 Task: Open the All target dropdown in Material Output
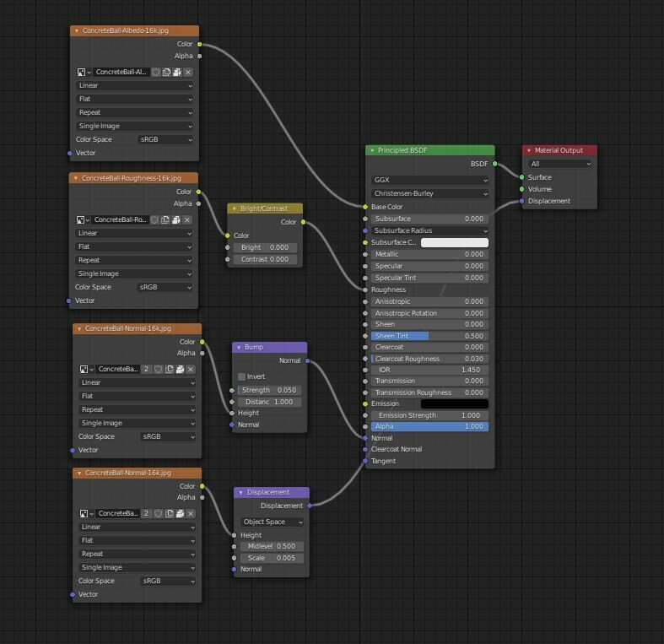[559, 164]
